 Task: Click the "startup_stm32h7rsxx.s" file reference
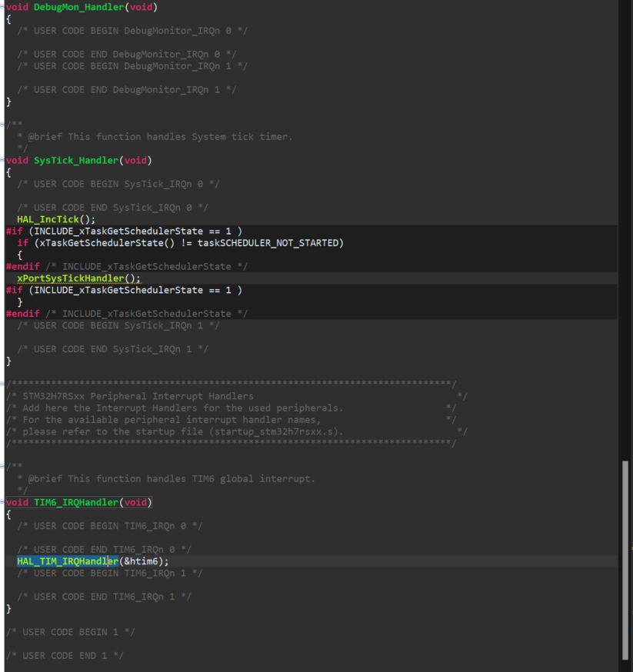coord(274,431)
